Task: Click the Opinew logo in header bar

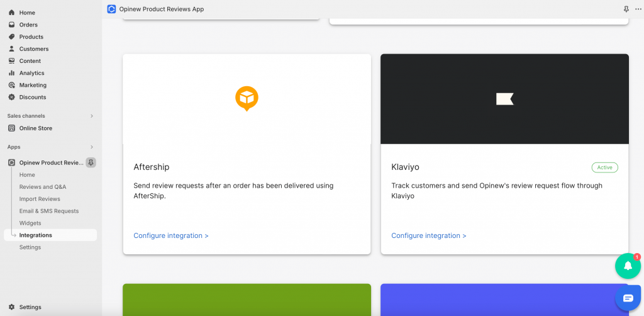Action: 111,9
